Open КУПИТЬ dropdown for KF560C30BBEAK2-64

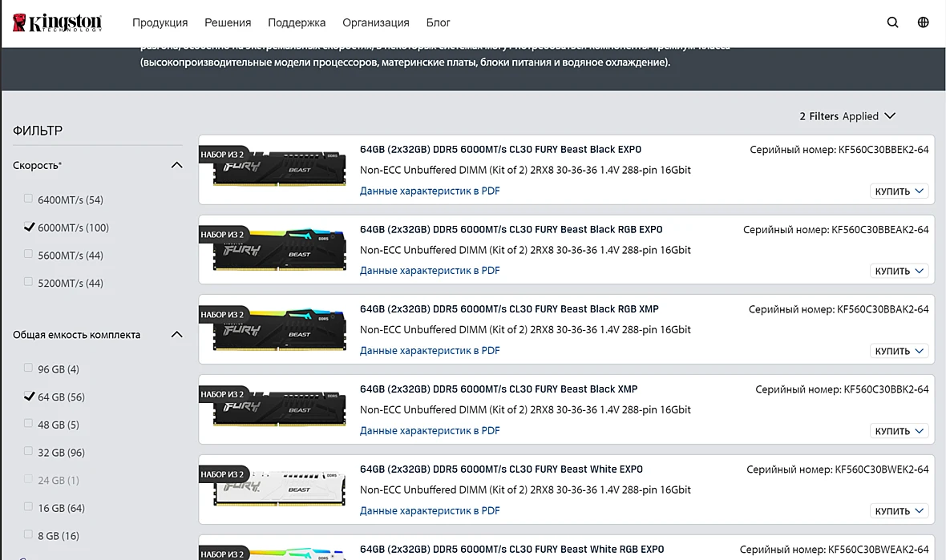pyautogui.click(x=899, y=272)
